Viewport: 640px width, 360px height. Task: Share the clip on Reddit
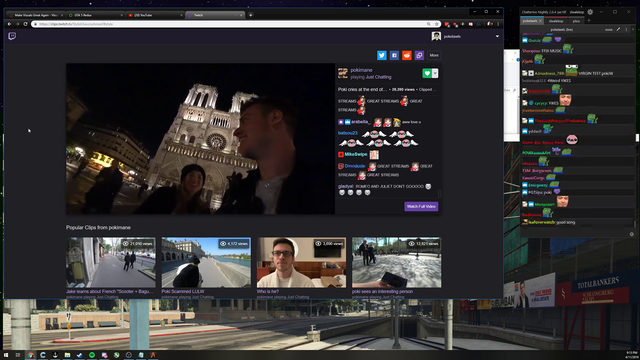[407, 55]
